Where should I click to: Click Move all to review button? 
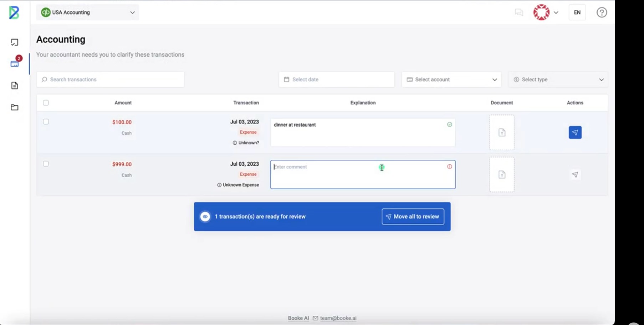(x=413, y=217)
